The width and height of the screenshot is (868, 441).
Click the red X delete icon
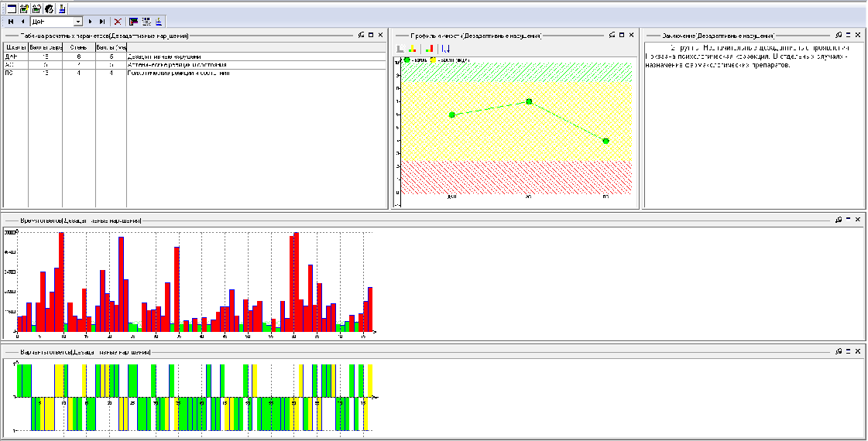point(118,22)
